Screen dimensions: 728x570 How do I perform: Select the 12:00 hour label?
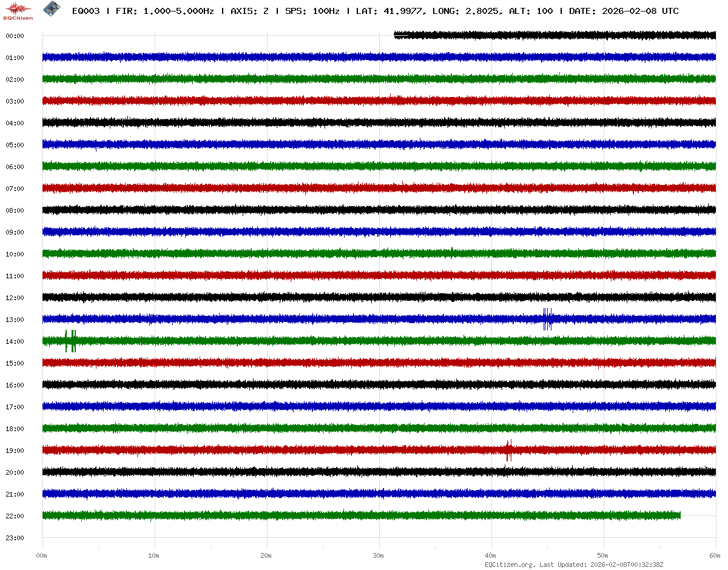click(15, 298)
